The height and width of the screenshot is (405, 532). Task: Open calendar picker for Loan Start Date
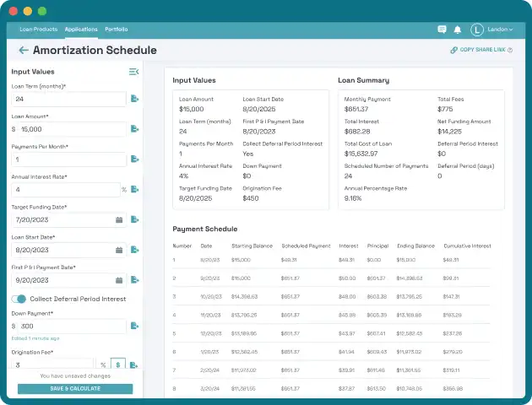[119, 250]
